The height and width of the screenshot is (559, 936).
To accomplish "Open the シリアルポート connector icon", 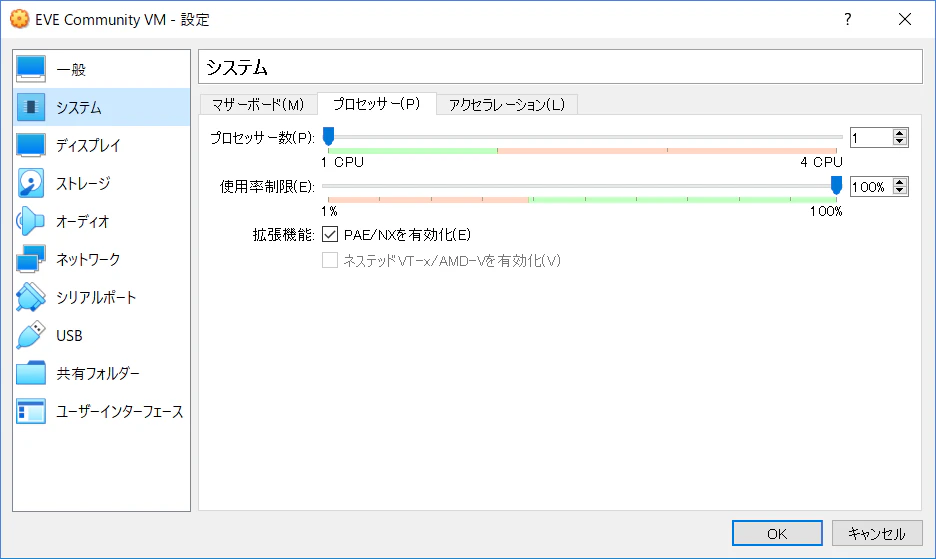I will [x=31, y=297].
